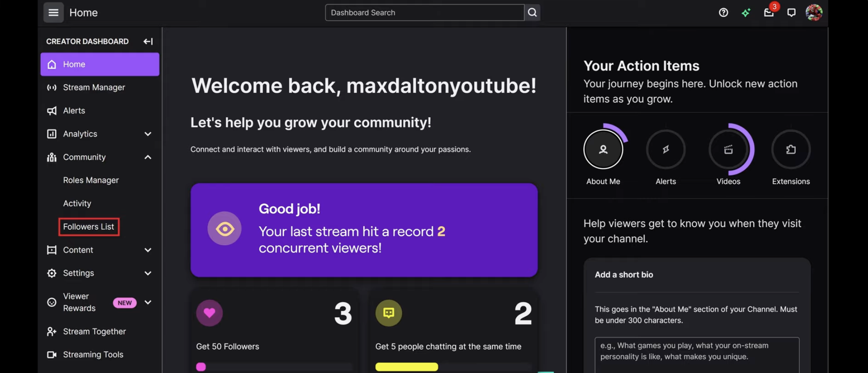Click the Settings gear icon
Screen dimensions: 868x373
pos(52,273)
